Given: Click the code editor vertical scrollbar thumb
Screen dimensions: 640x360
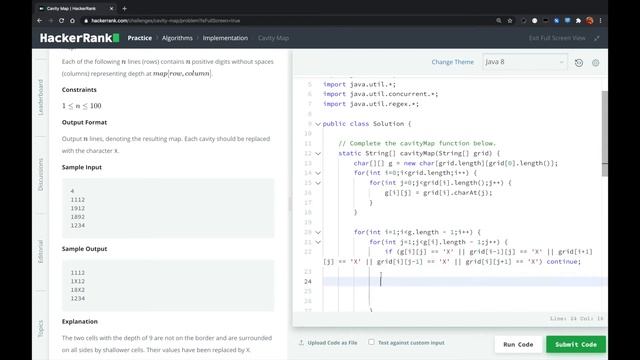Looking at the screenshot, I should [604, 133].
